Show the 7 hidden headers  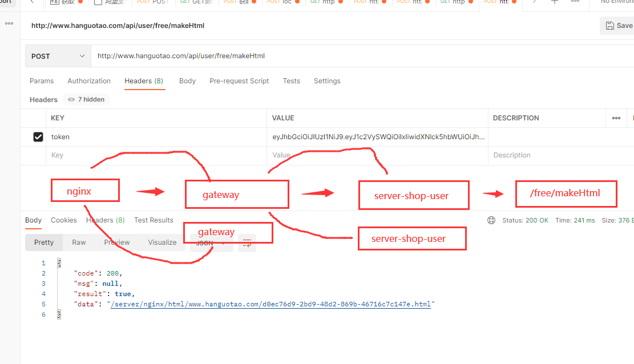86,99
